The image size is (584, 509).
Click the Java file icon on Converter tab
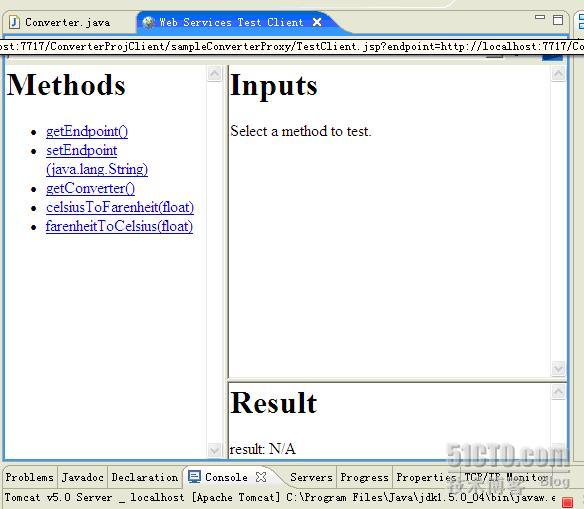[x=14, y=22]
